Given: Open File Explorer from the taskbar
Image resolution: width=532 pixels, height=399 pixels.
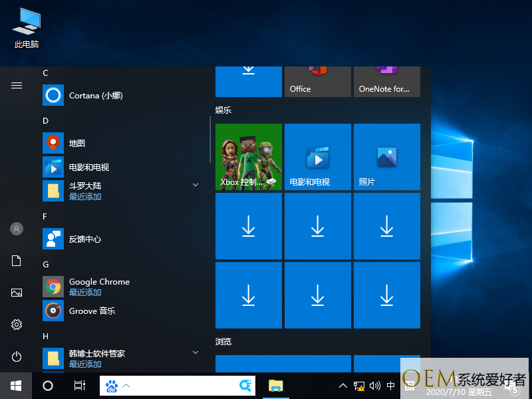Looking at the screenshot, I should pos(275,385).
